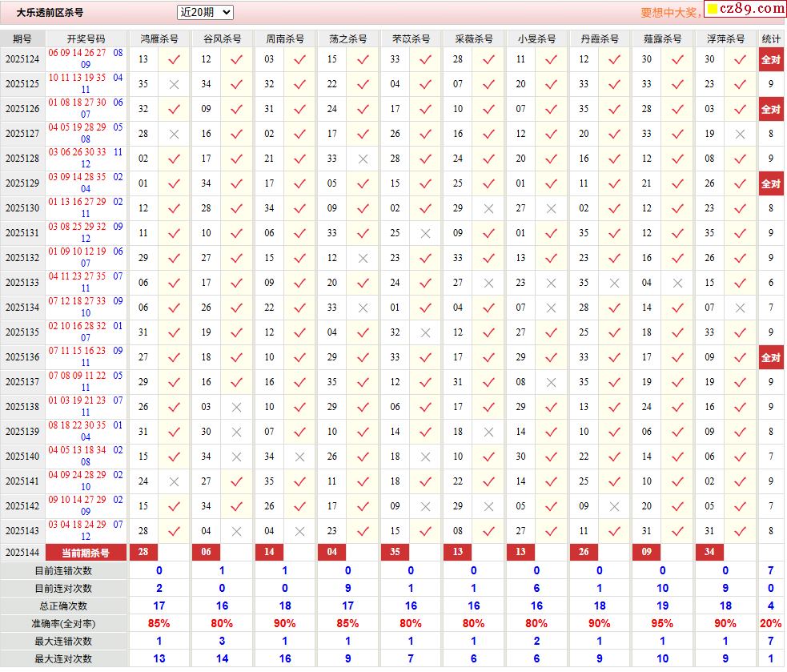Screen dimensions: 787x672
Task: Click the 2025144 issue number cell
Action: (22, 553)
